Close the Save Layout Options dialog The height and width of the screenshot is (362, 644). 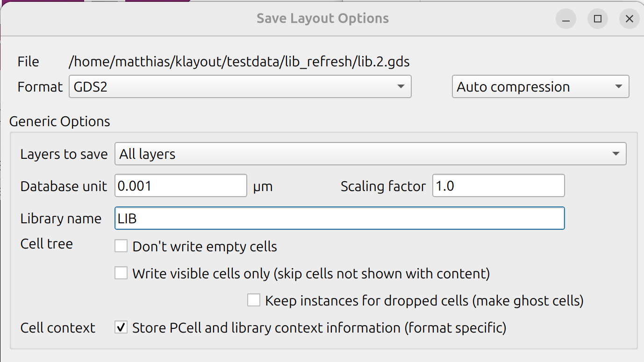pyautogui.click(x=629, y=19)
